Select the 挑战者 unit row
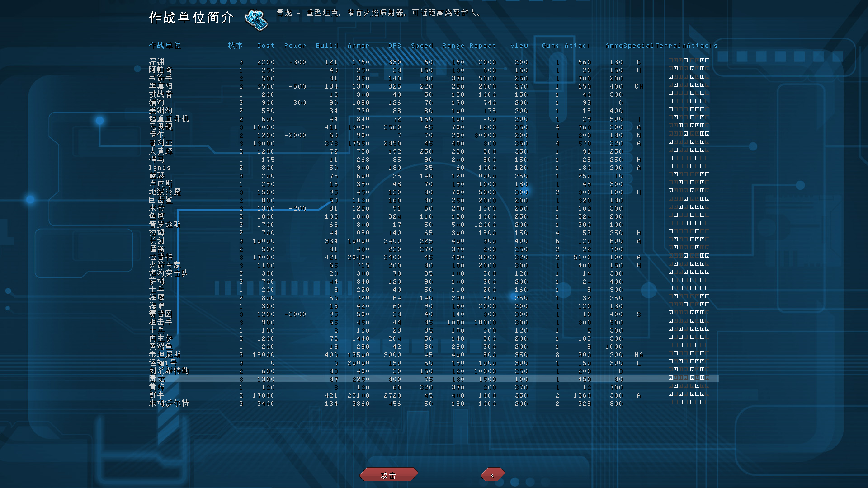868x488 pixels. 434,94
